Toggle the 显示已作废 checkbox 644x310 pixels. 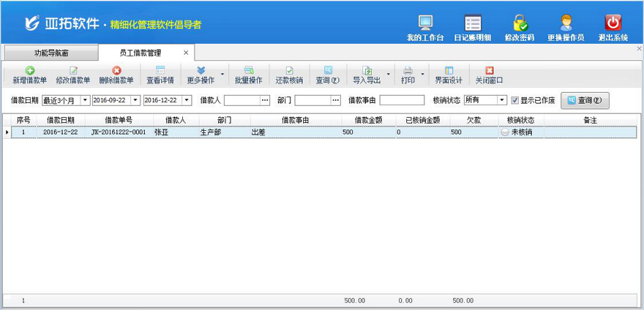click(515, 100)
